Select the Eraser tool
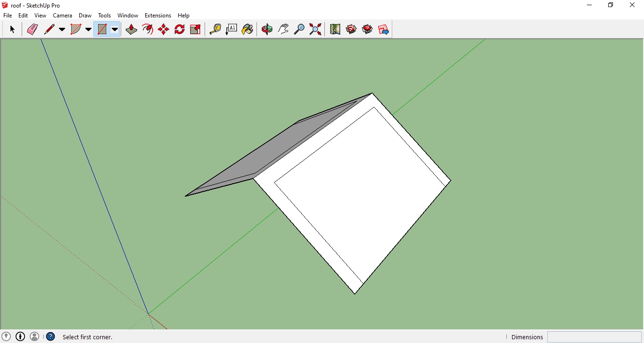The width and height of the screenshot is (644, 343). (32, 29)
